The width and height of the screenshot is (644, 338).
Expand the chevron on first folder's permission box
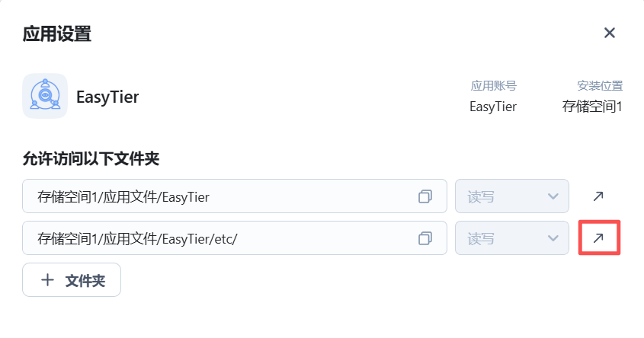(x=553, y=196)
